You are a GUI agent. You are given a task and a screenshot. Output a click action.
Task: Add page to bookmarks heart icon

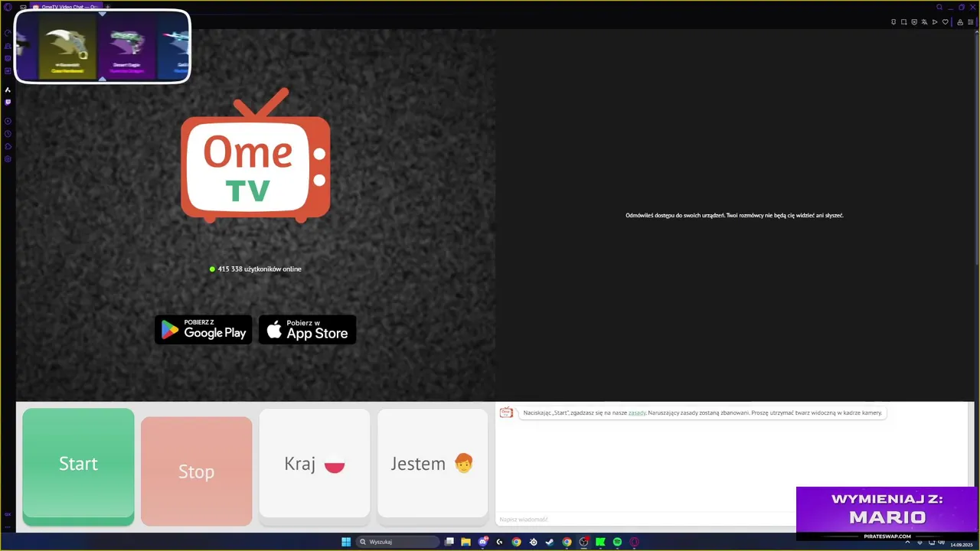(x=946, y=22)
